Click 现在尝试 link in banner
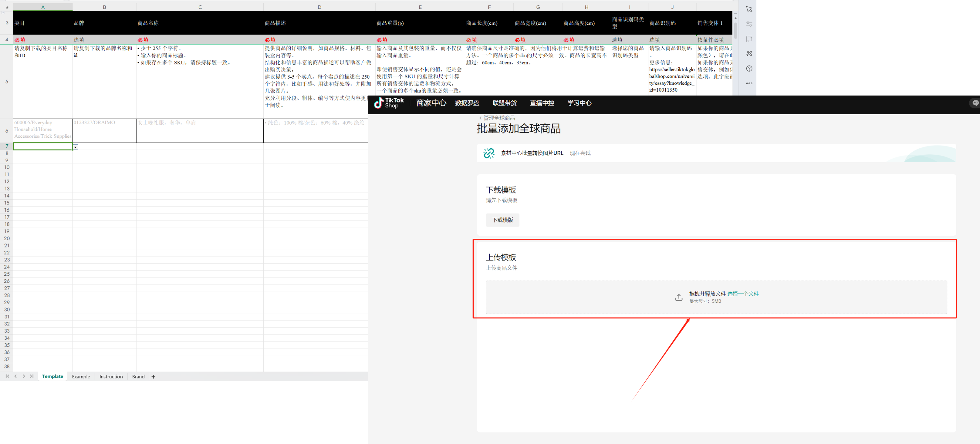980x444 pixels. [x=580, y=153]
